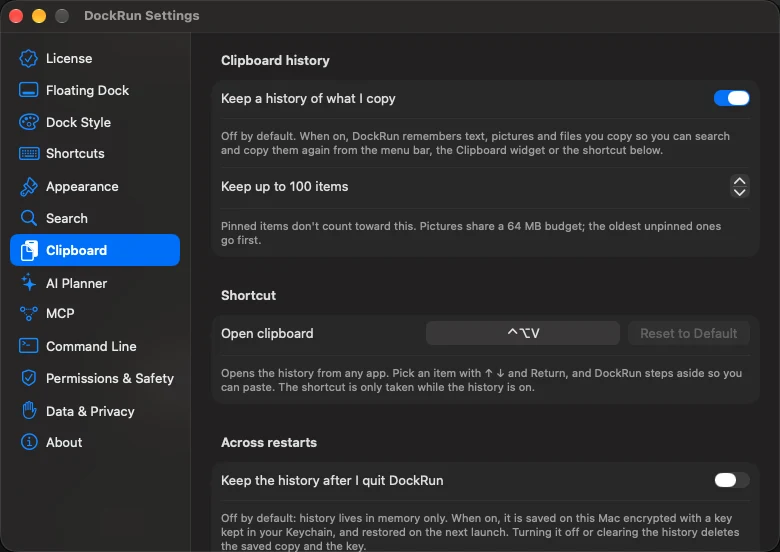Open the License settings pane
780x552 pixels.
pyautogui.click(x=69, y=59)
